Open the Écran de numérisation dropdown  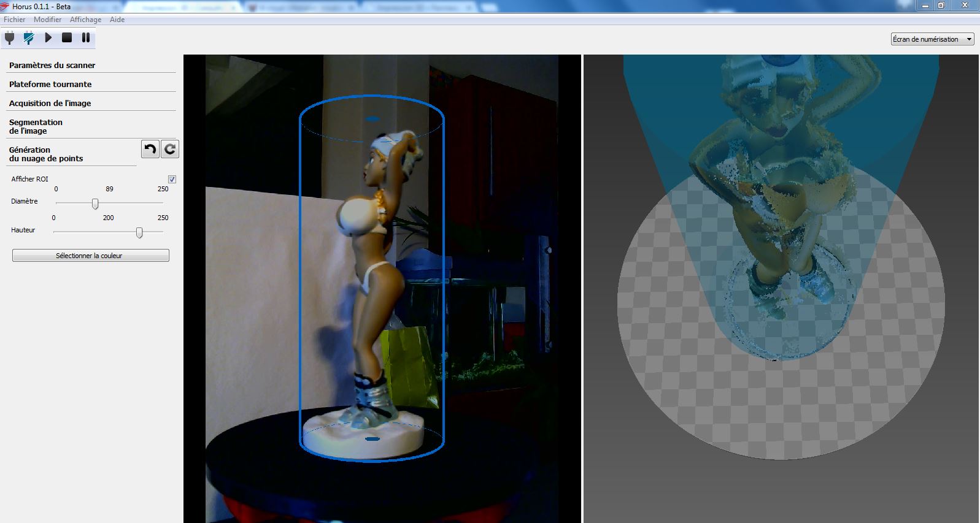tap(932, 39)
